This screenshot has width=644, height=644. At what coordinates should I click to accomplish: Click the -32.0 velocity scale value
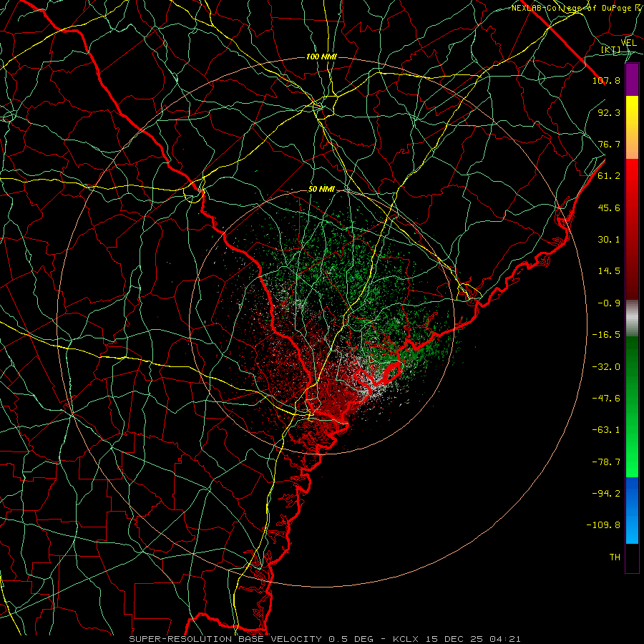[606, 367]
